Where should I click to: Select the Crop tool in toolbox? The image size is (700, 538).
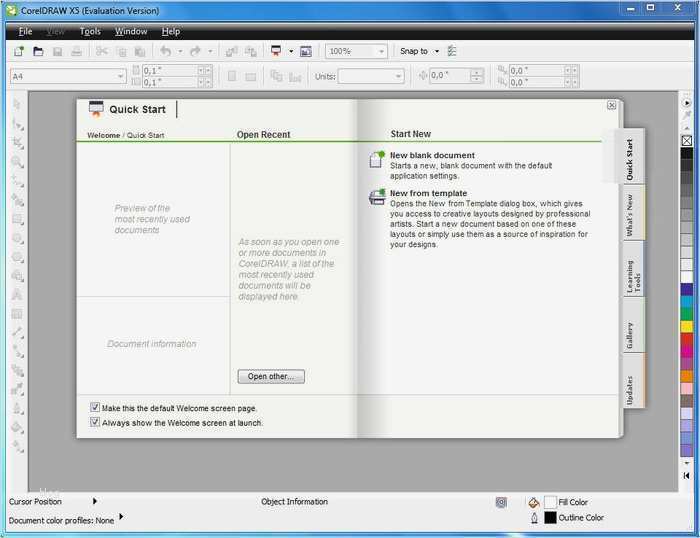tap(18, 143)
